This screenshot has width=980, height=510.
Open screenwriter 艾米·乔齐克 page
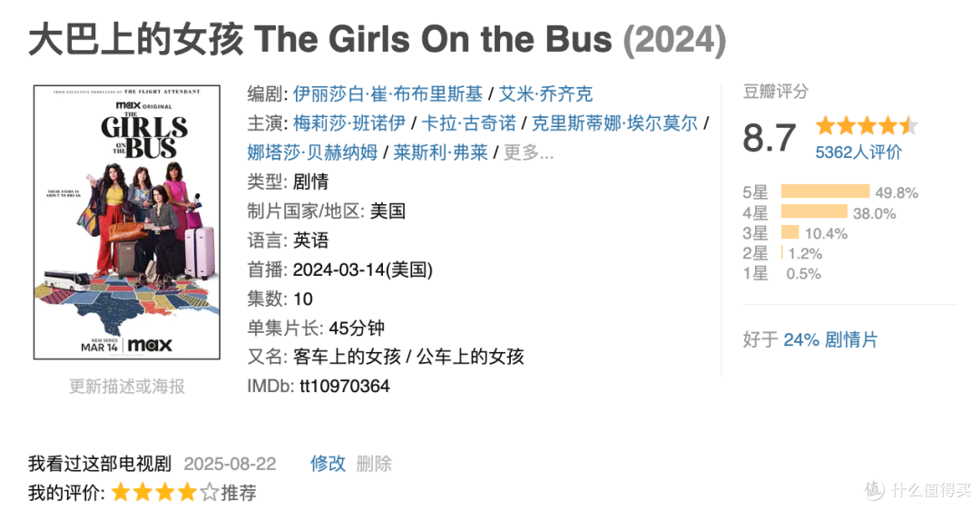click(545, 93)
